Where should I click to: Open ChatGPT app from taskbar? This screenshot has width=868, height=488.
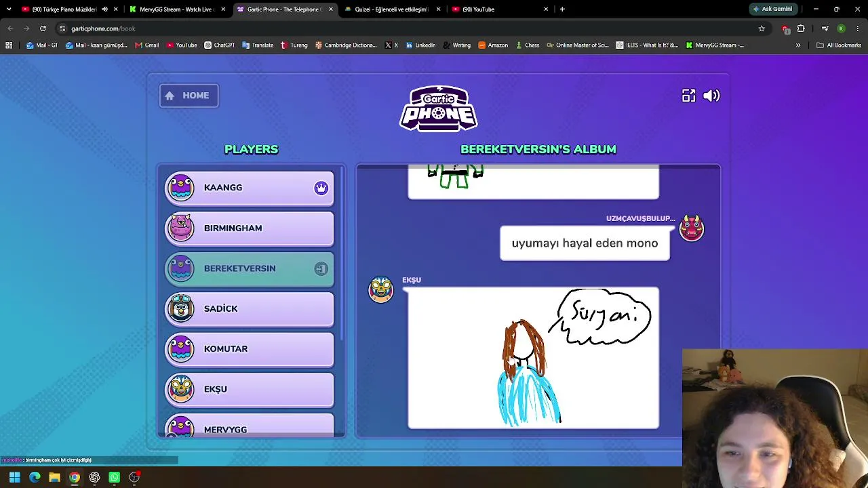[94, 477]
